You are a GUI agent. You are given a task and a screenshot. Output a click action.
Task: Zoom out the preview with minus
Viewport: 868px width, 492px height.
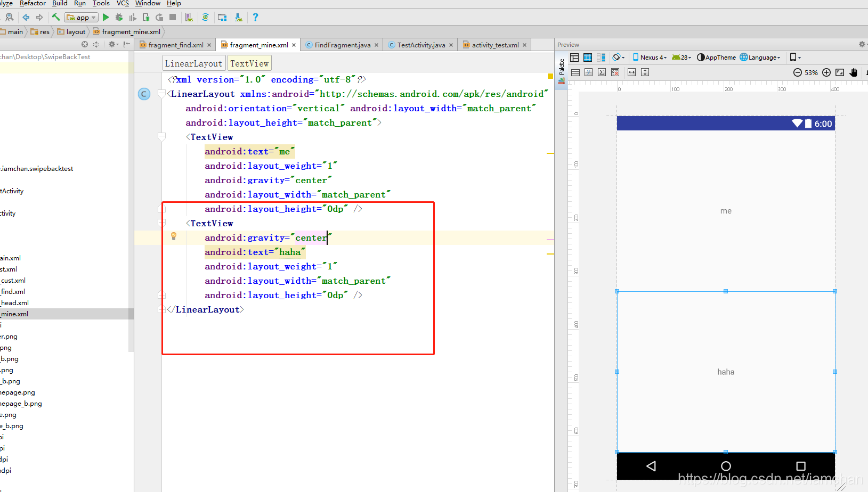[x=798, y=72]
